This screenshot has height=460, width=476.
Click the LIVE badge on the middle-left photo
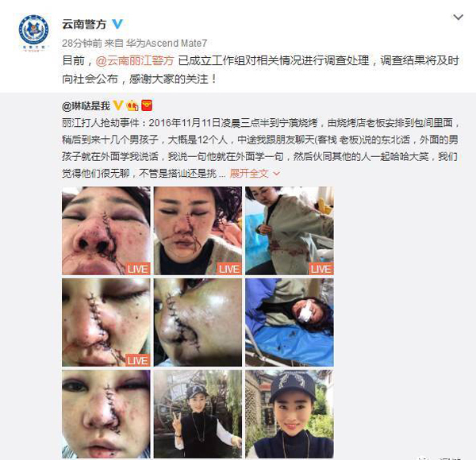137,361
